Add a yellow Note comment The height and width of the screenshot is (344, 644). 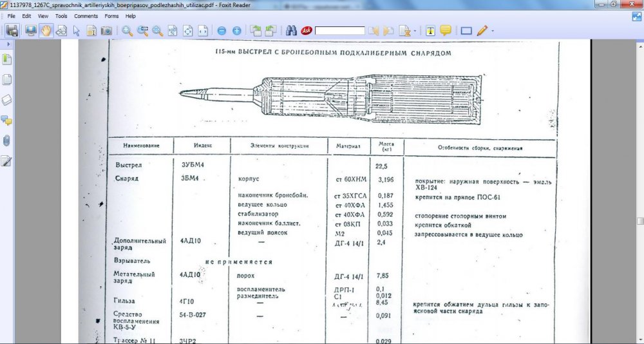[x=446, y=31]
